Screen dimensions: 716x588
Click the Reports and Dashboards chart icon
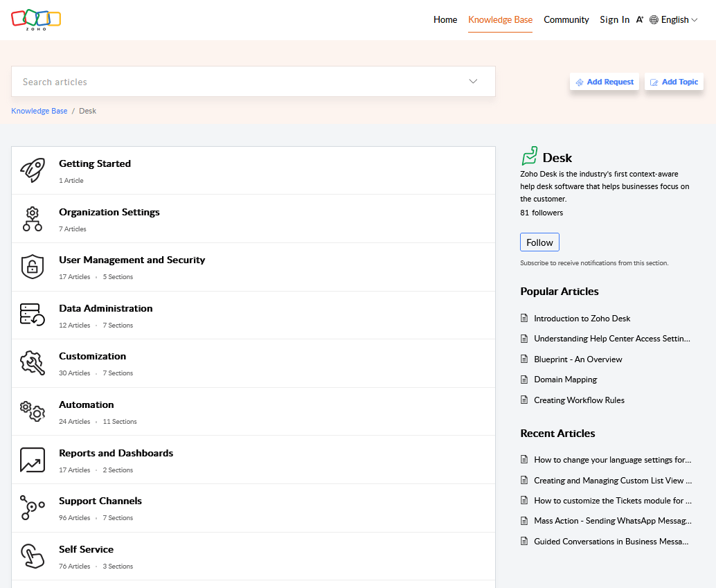pos(33,460)
